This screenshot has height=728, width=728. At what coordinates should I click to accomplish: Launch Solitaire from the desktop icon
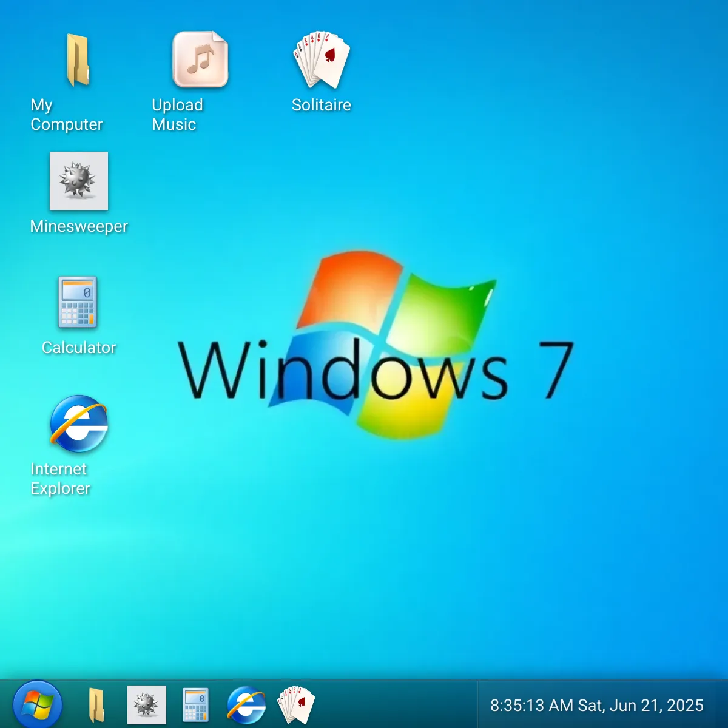322,59
